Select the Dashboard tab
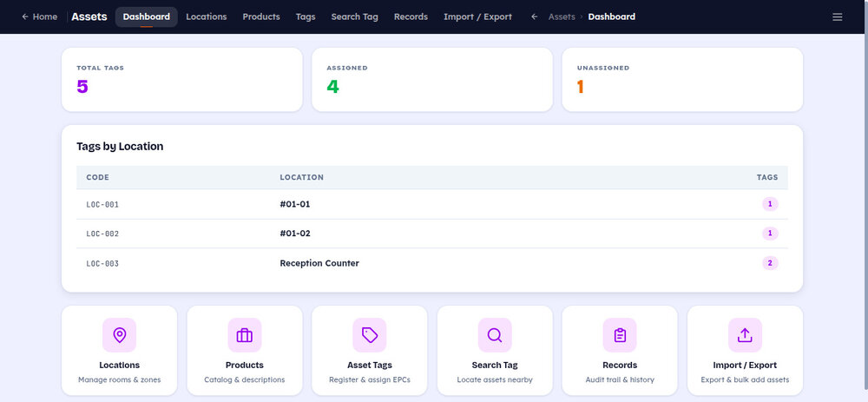This screenshot has width=868, height=402. tap(146, 16)
